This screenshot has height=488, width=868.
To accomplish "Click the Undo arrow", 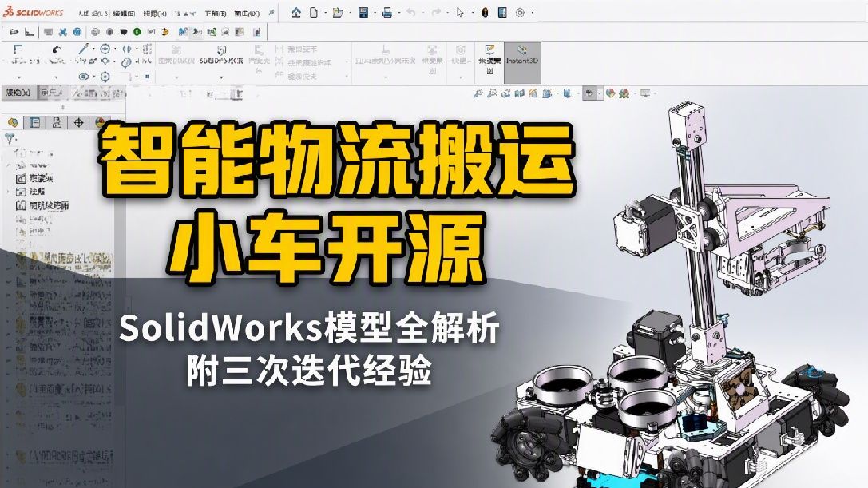I will coord(410,12).
